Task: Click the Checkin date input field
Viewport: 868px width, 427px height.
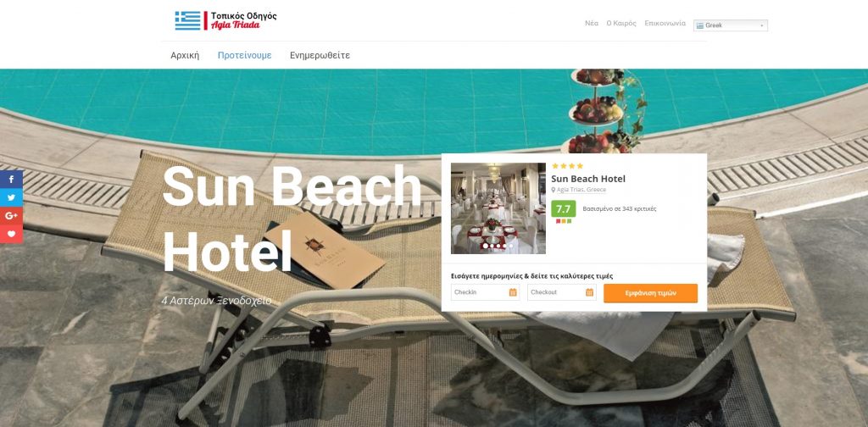Action: tap(486, 292)
